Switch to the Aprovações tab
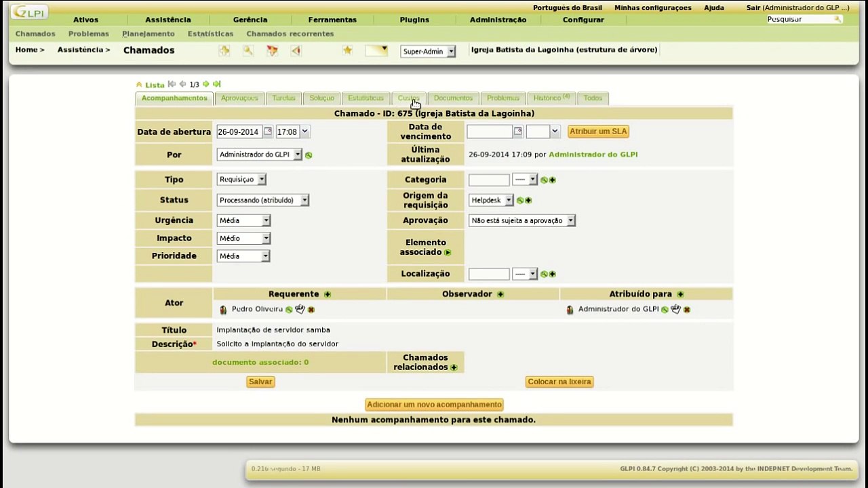The height and width of the screenshot is (488, 868). click(239, 98)
